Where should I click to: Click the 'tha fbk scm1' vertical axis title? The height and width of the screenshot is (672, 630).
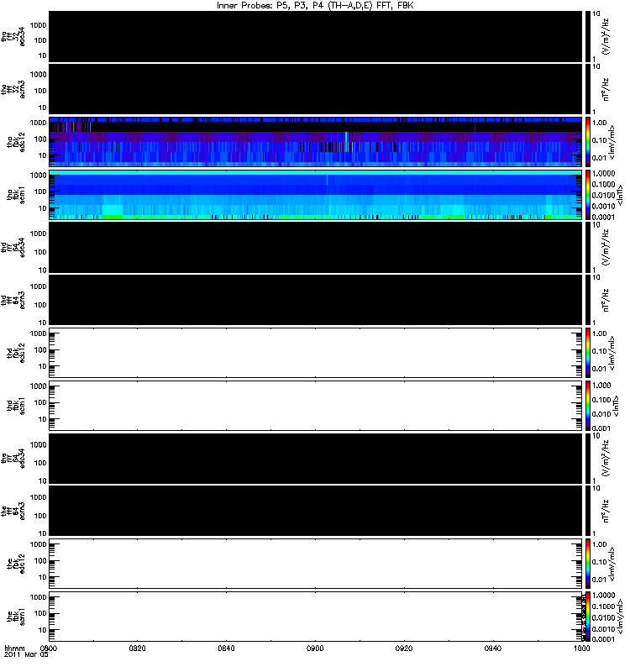click(x=16, y=195)
